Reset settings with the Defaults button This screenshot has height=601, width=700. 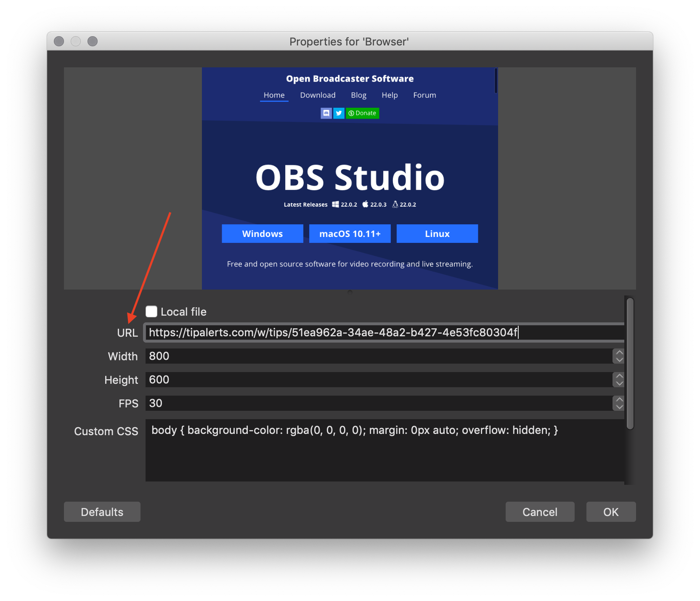[x=102, y=512]
